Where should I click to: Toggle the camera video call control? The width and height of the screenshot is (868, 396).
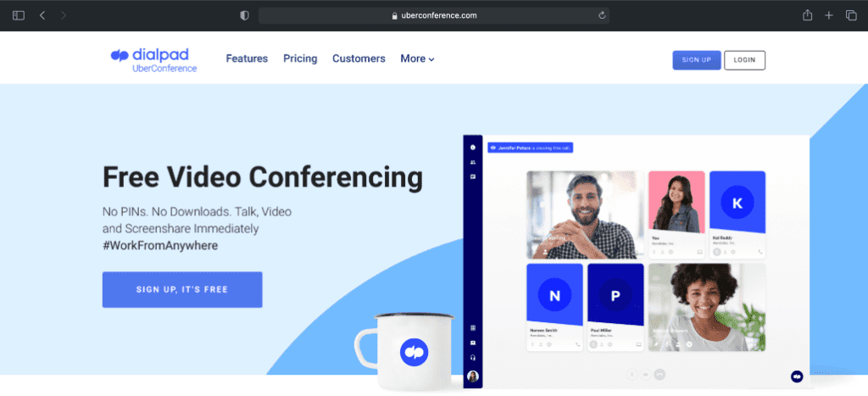click(645, 375)
